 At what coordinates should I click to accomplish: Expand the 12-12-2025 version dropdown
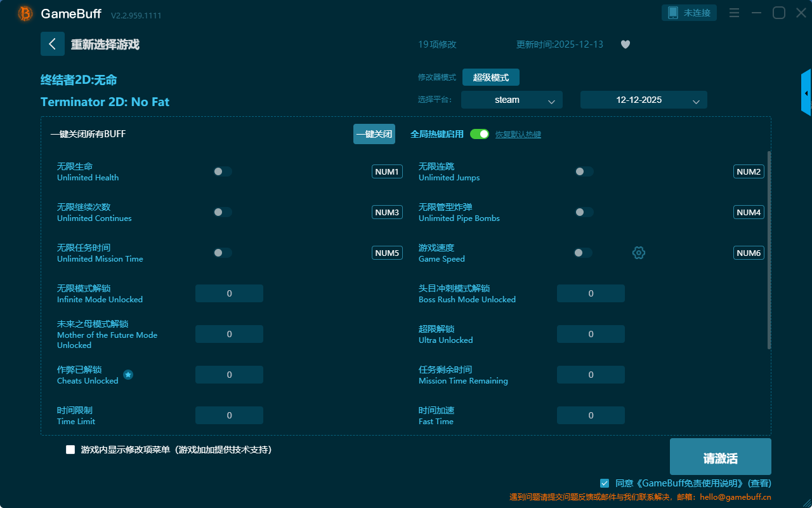click(x=643, y=100)
